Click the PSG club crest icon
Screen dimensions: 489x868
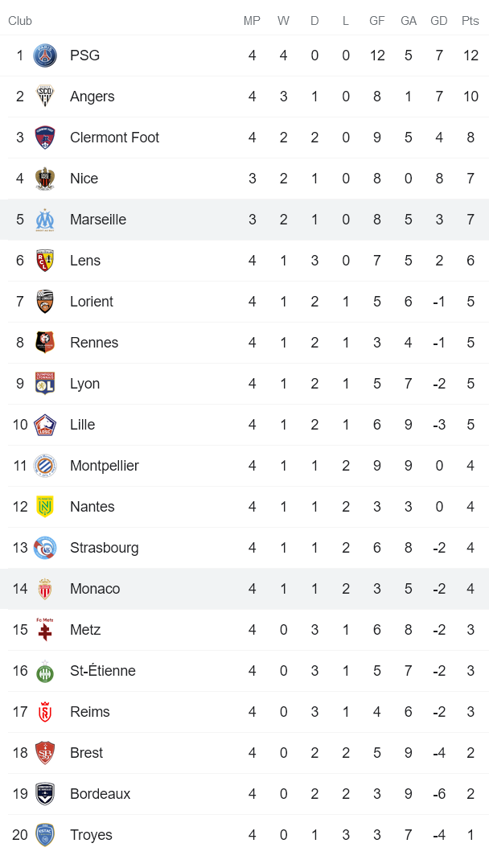coord(45,56)
